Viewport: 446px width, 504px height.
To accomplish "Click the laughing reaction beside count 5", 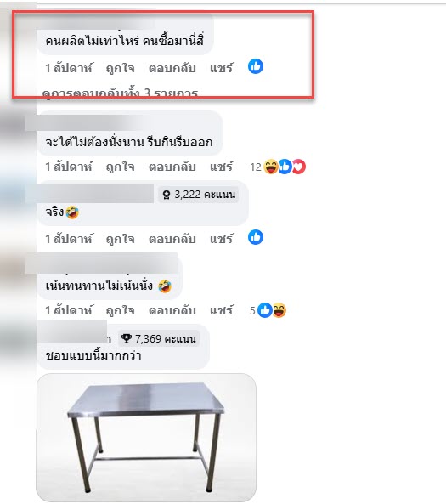I will pyautogui.click(x=279, y=310).
